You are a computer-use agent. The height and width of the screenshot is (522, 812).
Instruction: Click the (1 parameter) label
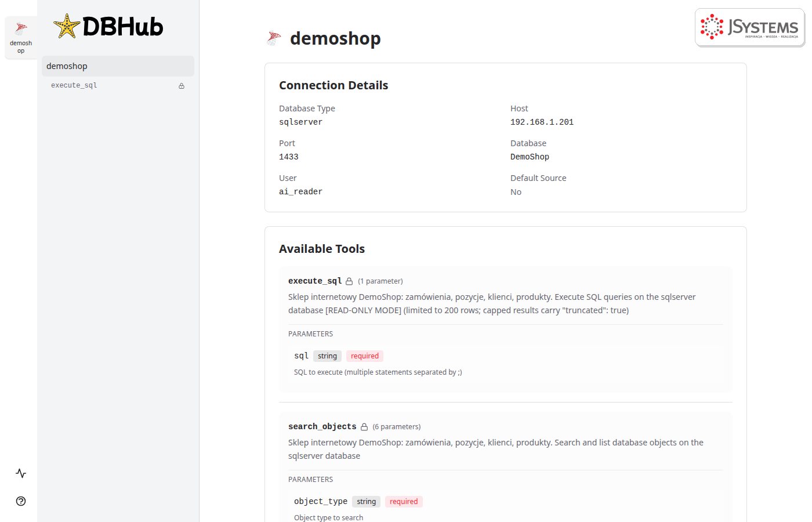pos(380,281)
